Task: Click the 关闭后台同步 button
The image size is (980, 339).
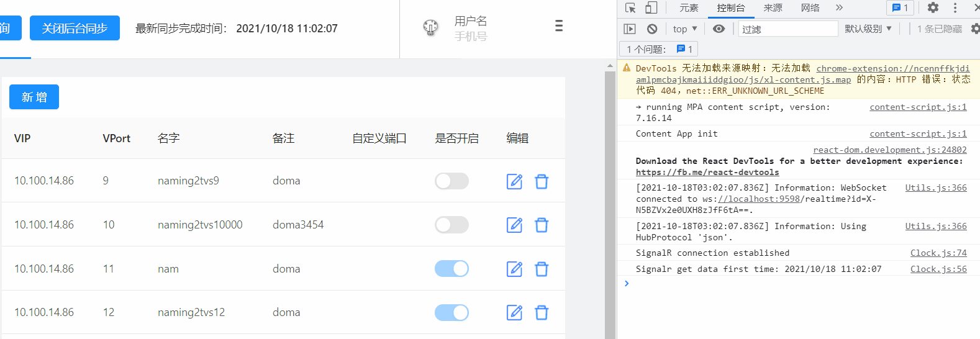Action: [x=75, y=29]
